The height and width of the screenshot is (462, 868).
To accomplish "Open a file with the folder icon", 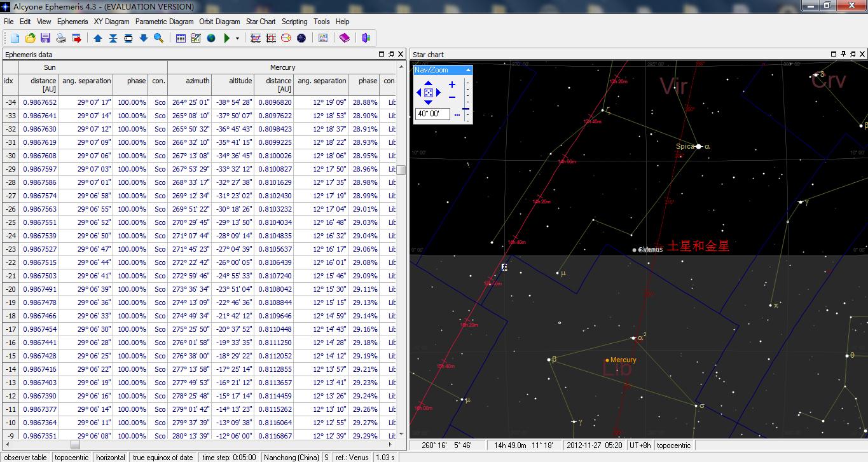I will point(31,38).
